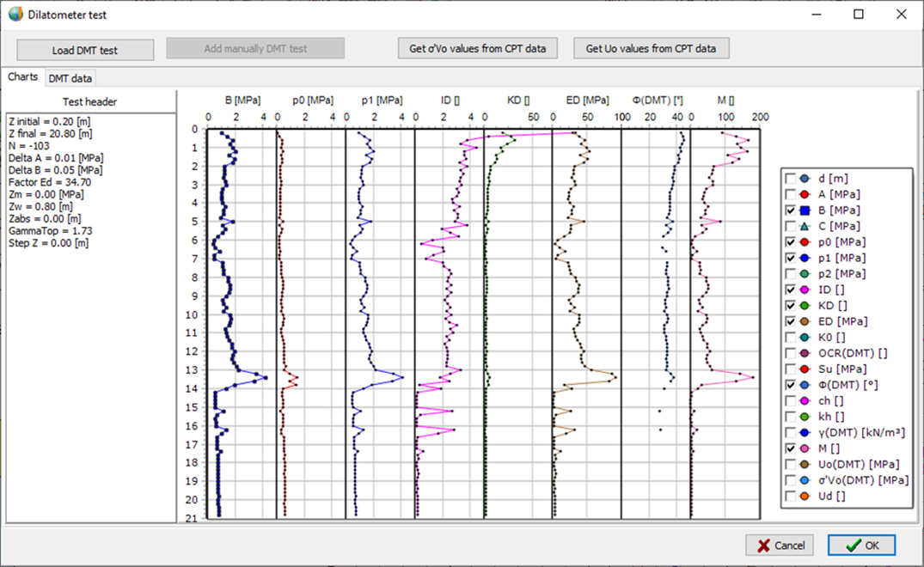Click the KD [] chart title
The height and width of the screenshot is (567, 924).
click(518, 101)
